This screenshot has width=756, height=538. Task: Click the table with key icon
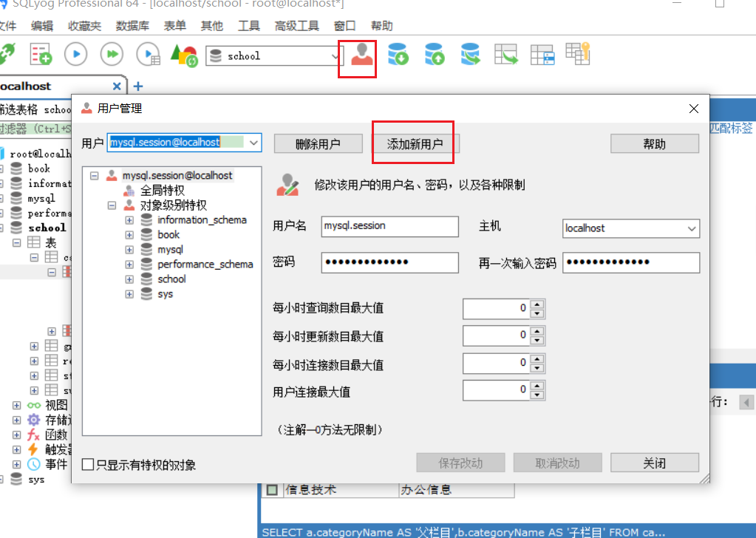coord(578,53)
